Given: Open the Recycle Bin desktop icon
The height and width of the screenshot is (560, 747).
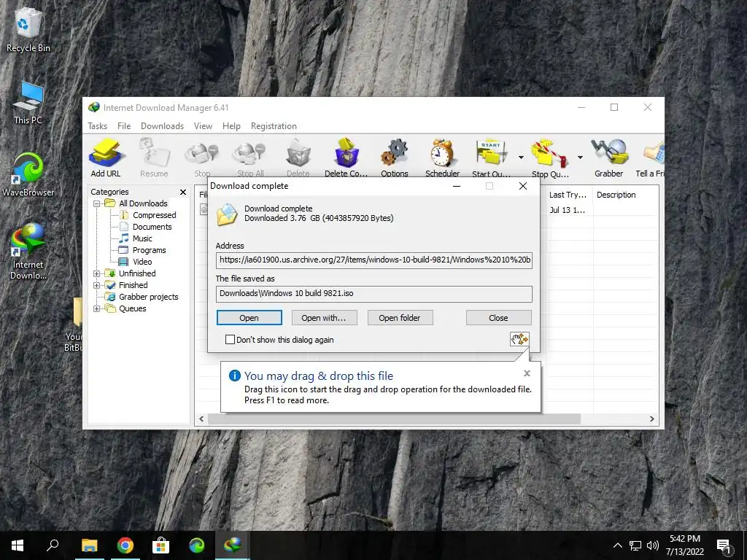Looking at the screenshot, I should tap(28, 29).
